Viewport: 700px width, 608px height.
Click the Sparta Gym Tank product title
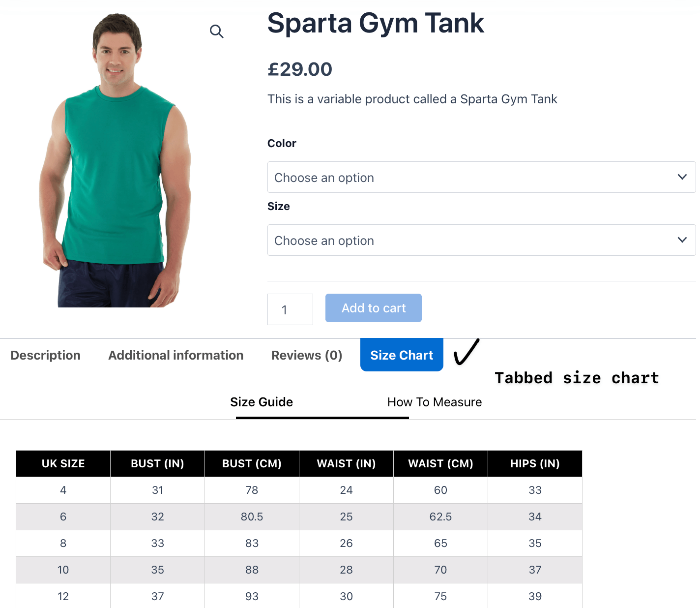tap(376, 23)
